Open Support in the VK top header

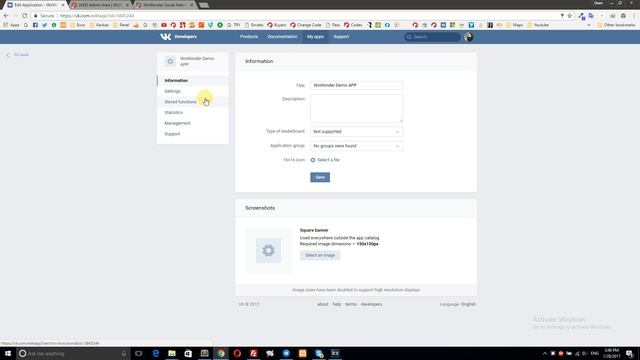coord(341,37)
